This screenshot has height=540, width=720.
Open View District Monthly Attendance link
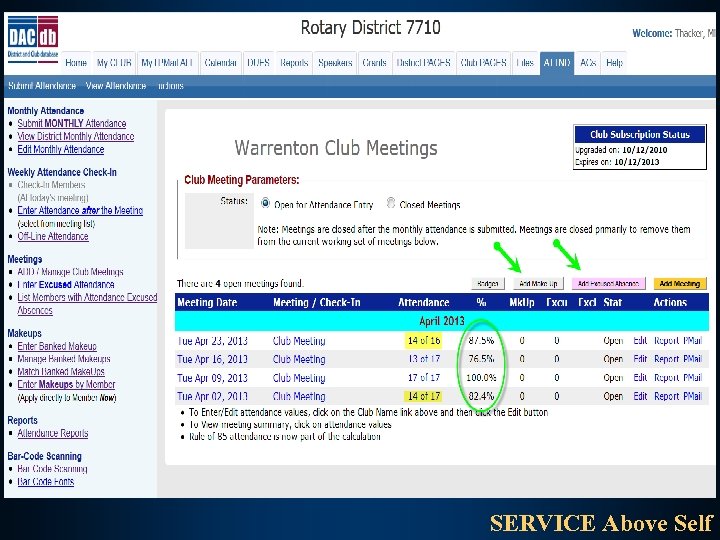(76, 136)
